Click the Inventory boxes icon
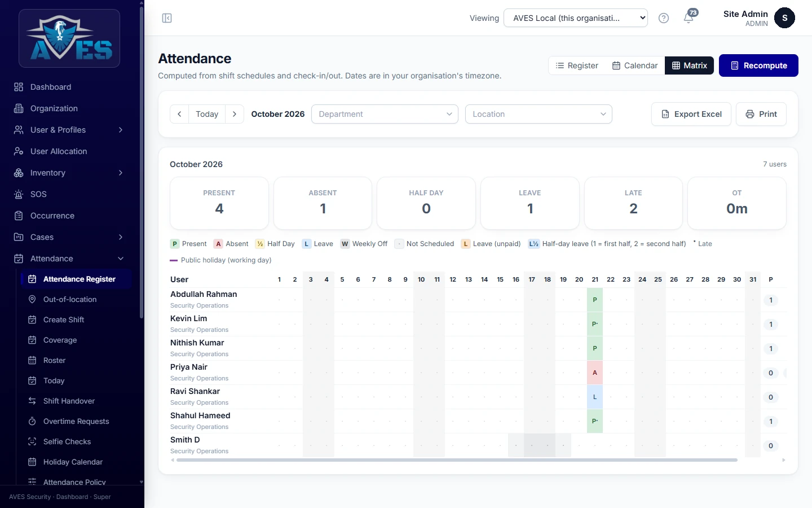812x508 pixels. (x=19, y=173)
